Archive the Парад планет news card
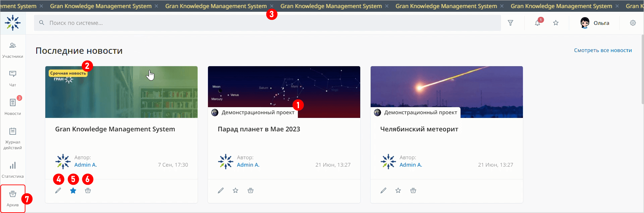 tap(251, 190)
